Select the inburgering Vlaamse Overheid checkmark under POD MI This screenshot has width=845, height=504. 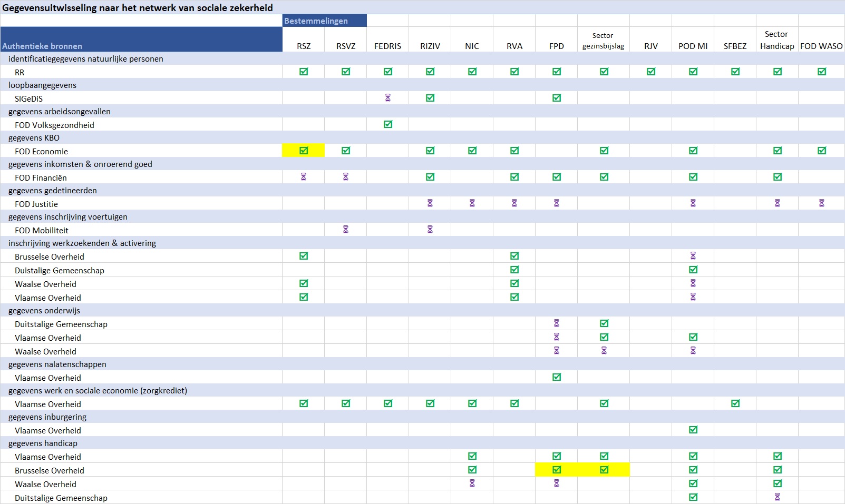pyautogui.click(x=693, y=430)
